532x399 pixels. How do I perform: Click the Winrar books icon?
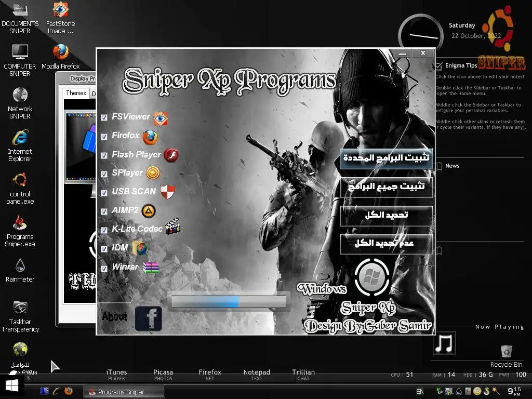coord(151,268)
